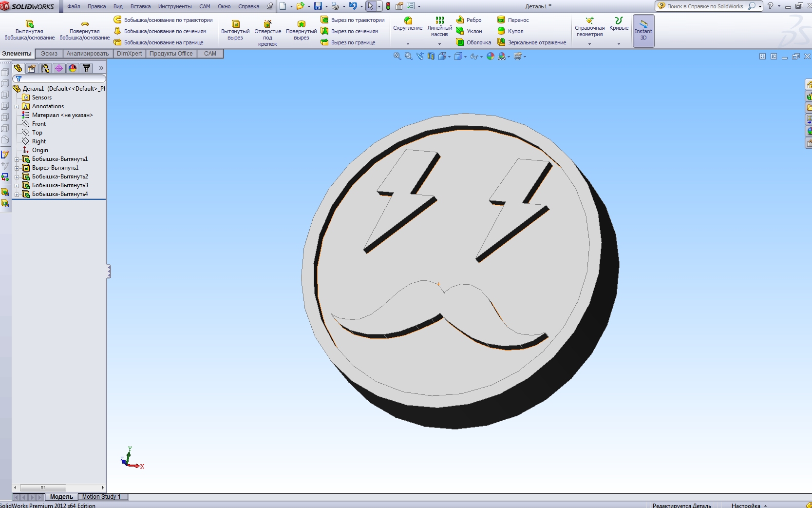This screenshot has width=812, height=508.
Task: Open the DisplayManager tab icon
Action: (x=73, y=68)
